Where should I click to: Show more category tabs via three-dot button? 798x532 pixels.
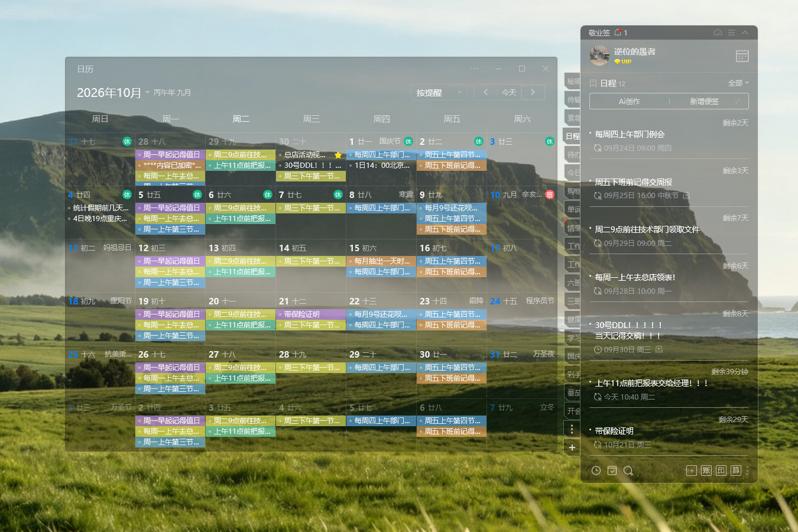click(572, 430)
